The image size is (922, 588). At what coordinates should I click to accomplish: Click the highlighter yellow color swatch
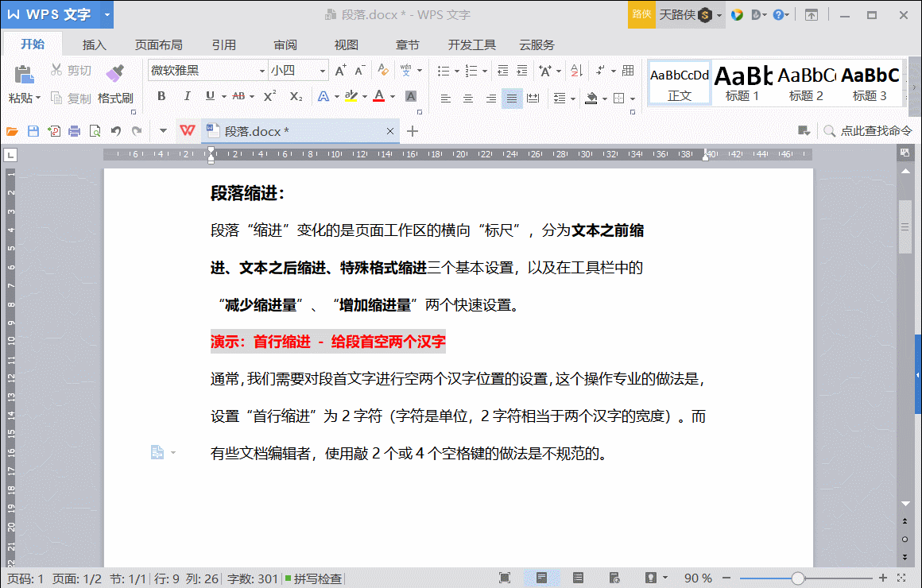click(x=351, y=96)
